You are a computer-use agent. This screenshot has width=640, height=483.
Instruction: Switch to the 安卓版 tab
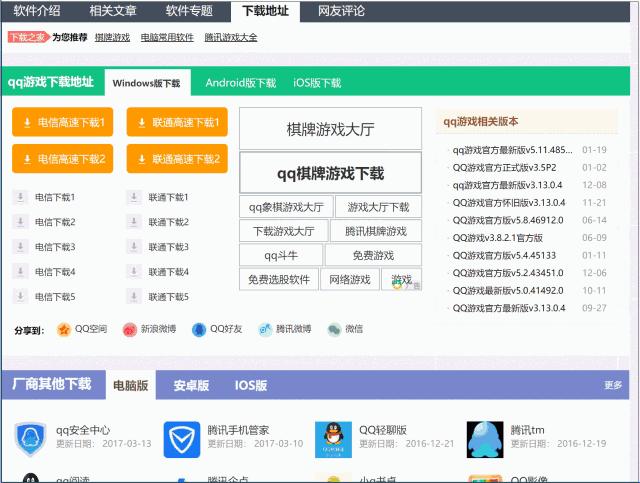191,385
